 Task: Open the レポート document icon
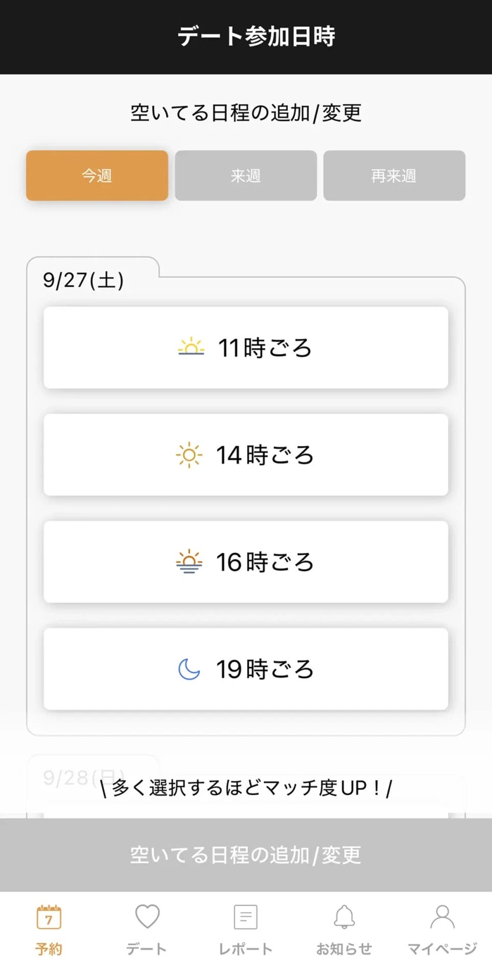[245, 917]
